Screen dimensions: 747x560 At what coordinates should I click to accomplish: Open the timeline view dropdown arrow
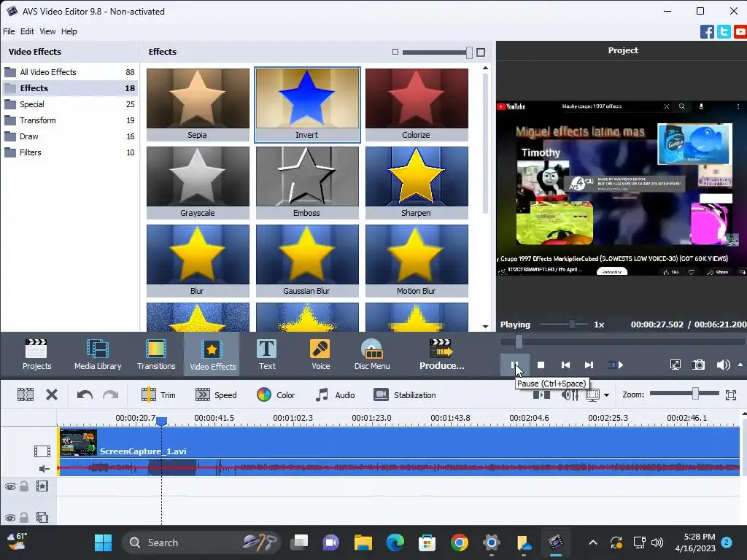(606, 395)
